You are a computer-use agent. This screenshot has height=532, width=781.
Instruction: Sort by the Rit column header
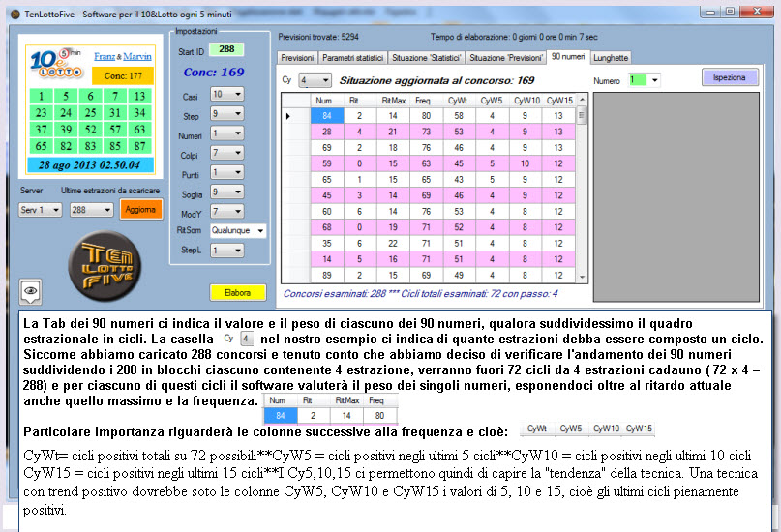click(360, 101)
